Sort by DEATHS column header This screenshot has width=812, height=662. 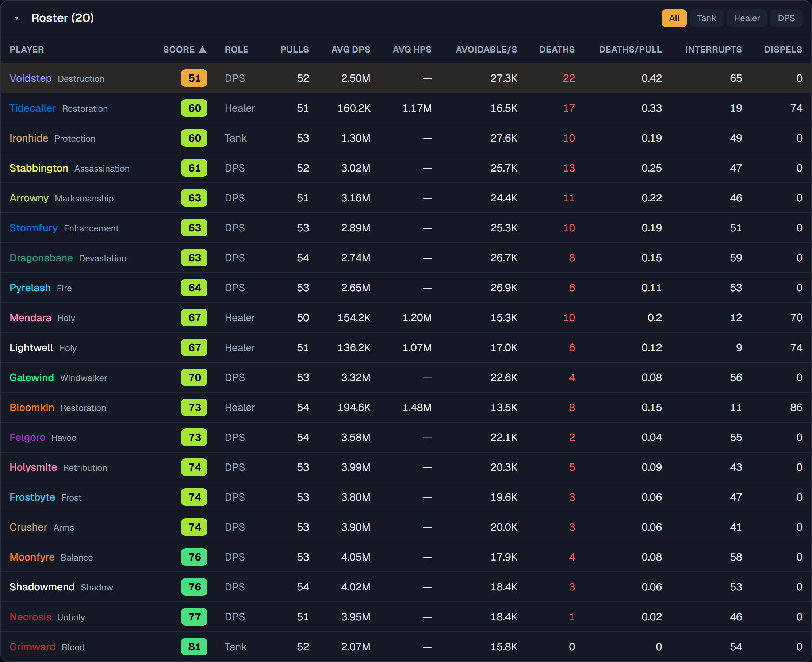pyautogui.click(x=557, y=50)
